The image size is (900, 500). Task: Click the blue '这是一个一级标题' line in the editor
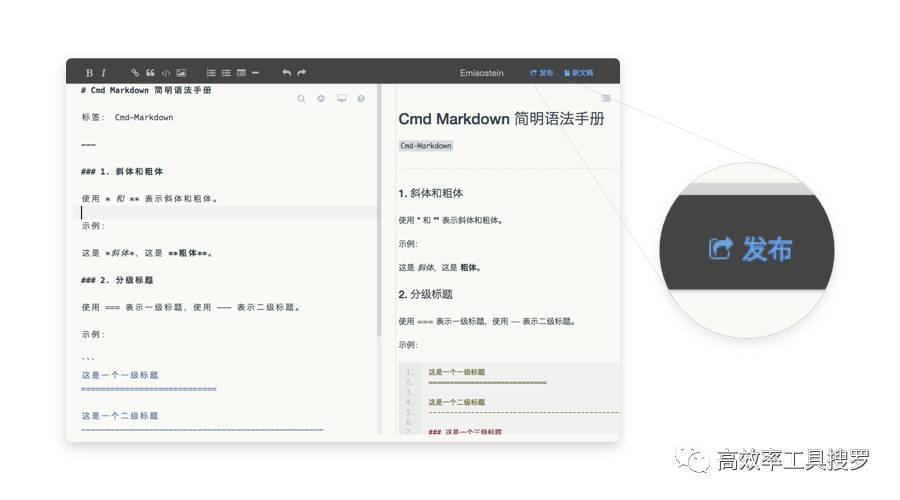(119, 375)
